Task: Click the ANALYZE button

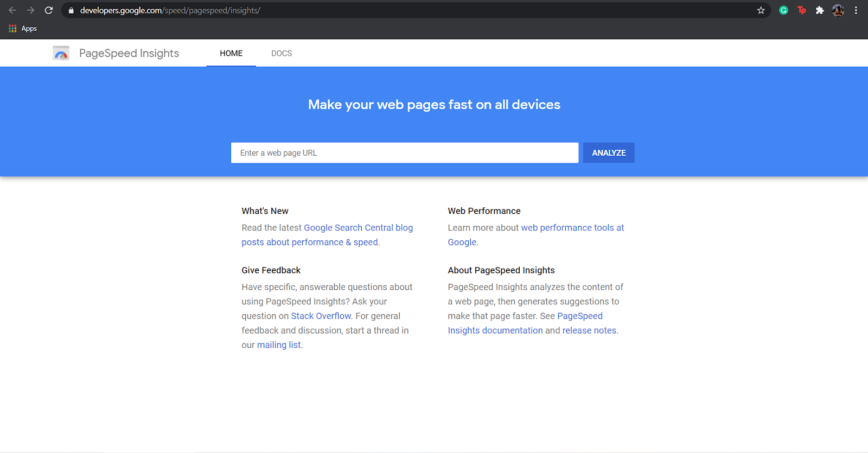Action: (x=609, y=153)
